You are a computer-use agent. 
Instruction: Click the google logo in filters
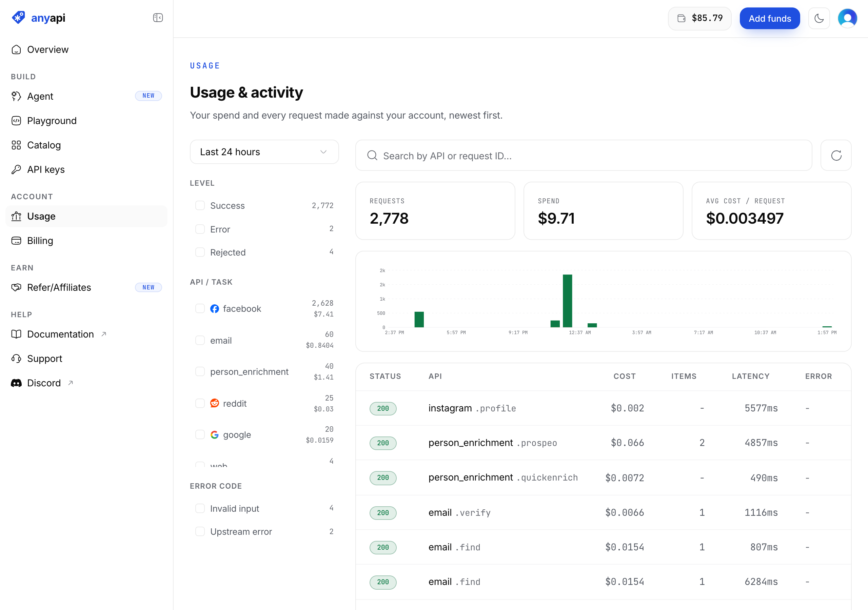[214, 435]
